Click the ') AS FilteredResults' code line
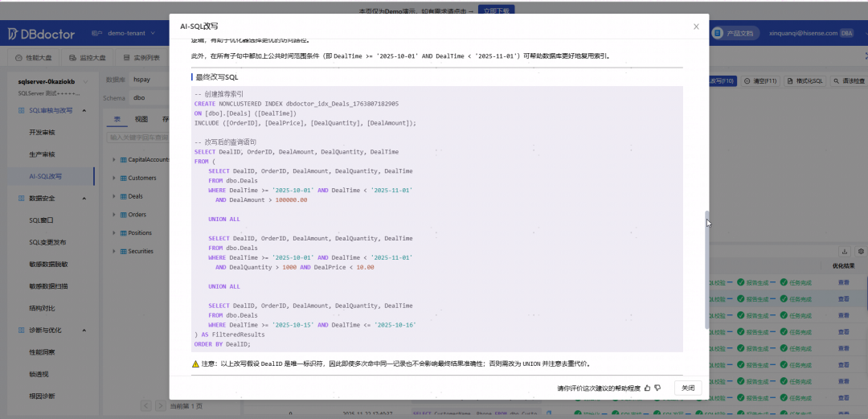 (230, 335)
